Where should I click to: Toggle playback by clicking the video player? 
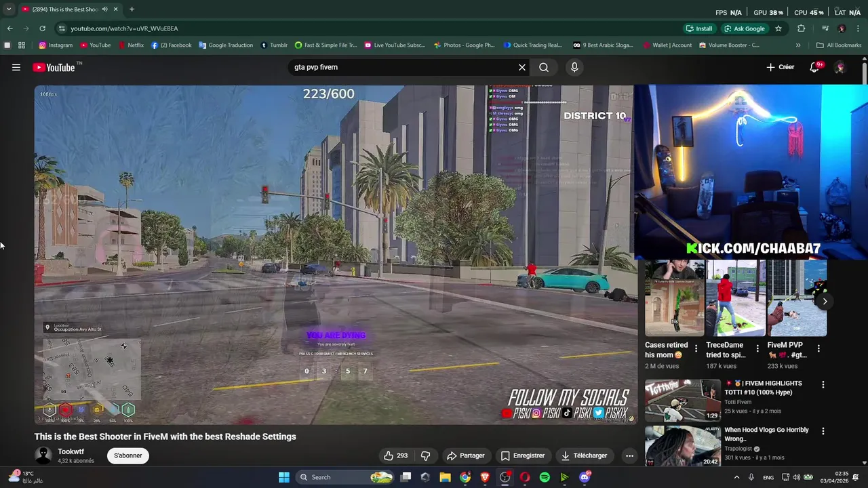pyautogui.click(x=336, y=254)
